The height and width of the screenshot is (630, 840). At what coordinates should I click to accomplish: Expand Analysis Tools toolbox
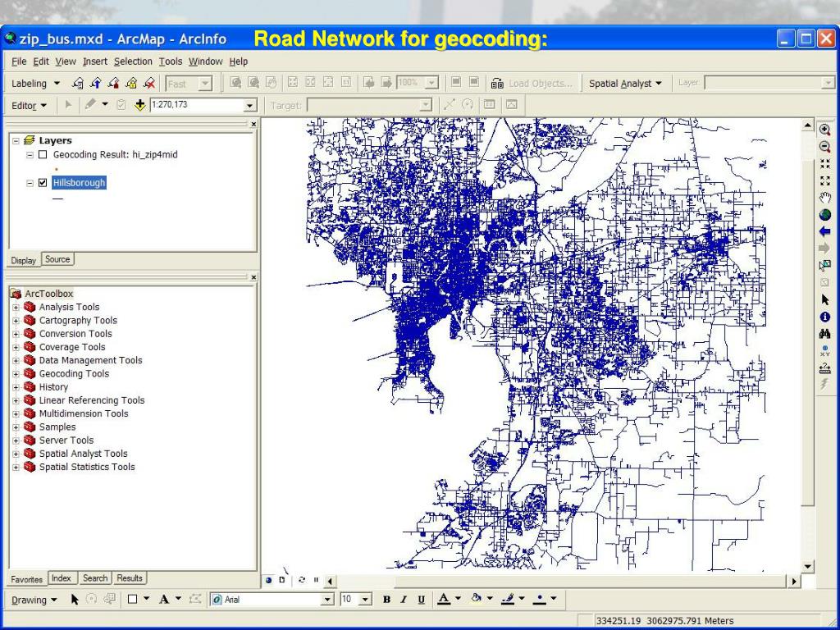(16, 308)
